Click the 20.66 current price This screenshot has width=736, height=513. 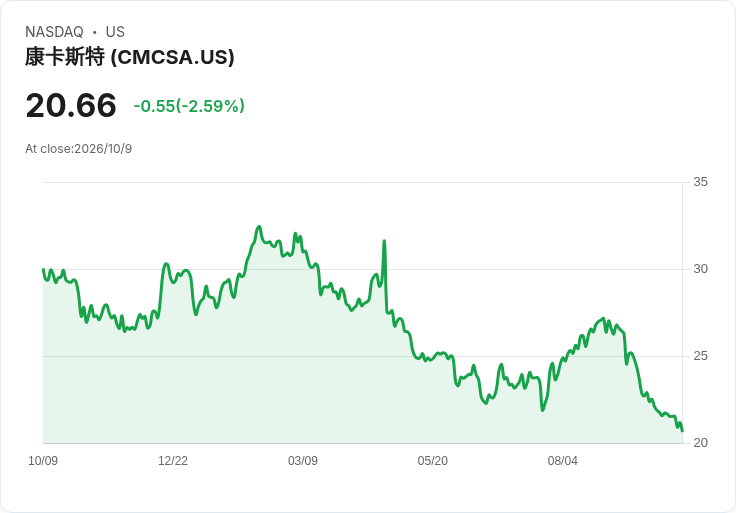coord(71,105)
